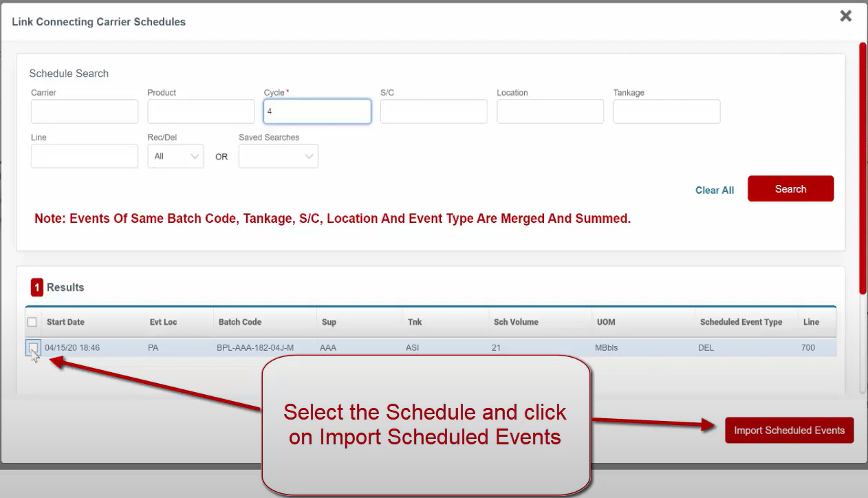The height and width of the screenshot is (498, 868).
Task: Click the Tankage input field
Action: [x=666, y=111]
